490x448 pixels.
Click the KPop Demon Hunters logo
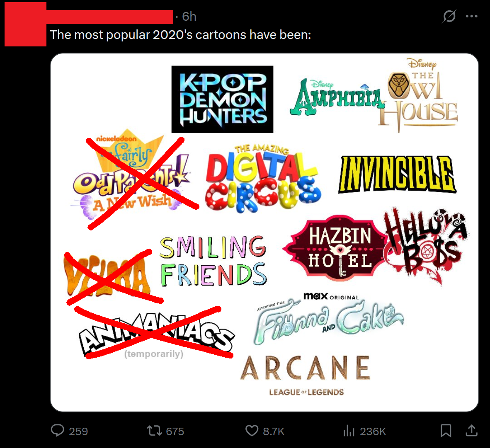[222, 99]
